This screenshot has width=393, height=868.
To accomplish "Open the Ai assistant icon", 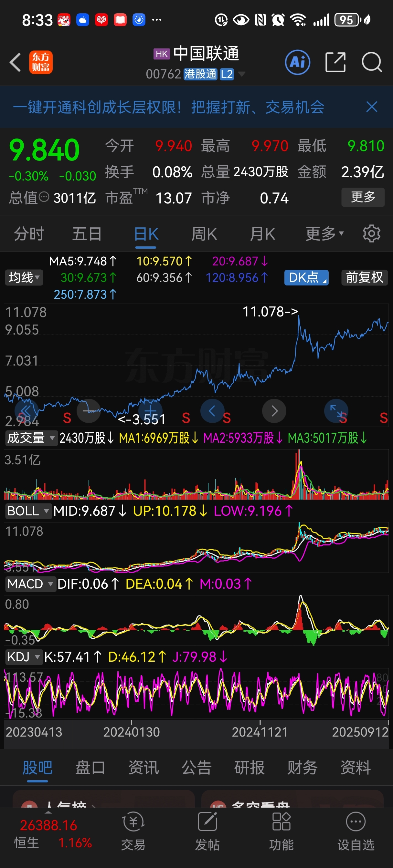I will click(298, 62).
